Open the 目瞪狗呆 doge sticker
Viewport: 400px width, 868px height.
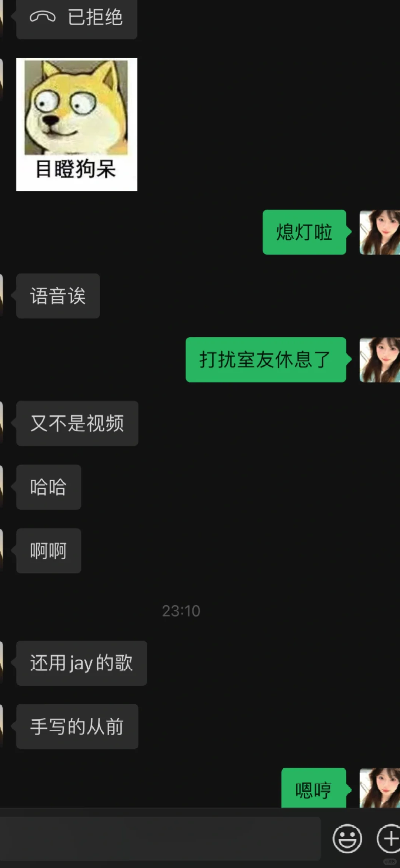click(x=77, y=124)
